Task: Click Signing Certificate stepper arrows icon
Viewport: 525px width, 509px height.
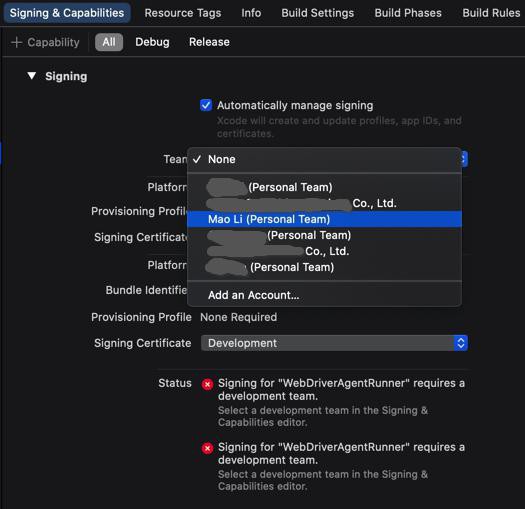Action: pos(461,343)
